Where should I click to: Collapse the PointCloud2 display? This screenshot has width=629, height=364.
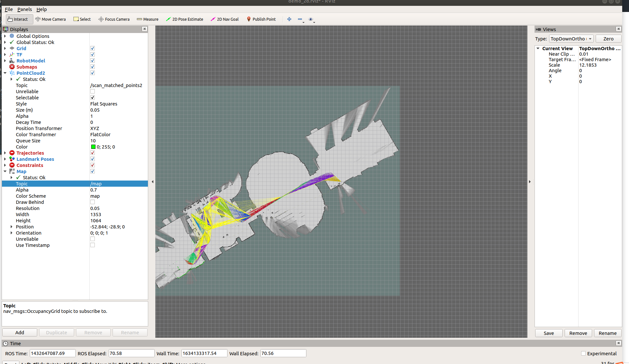pos(5,73)
